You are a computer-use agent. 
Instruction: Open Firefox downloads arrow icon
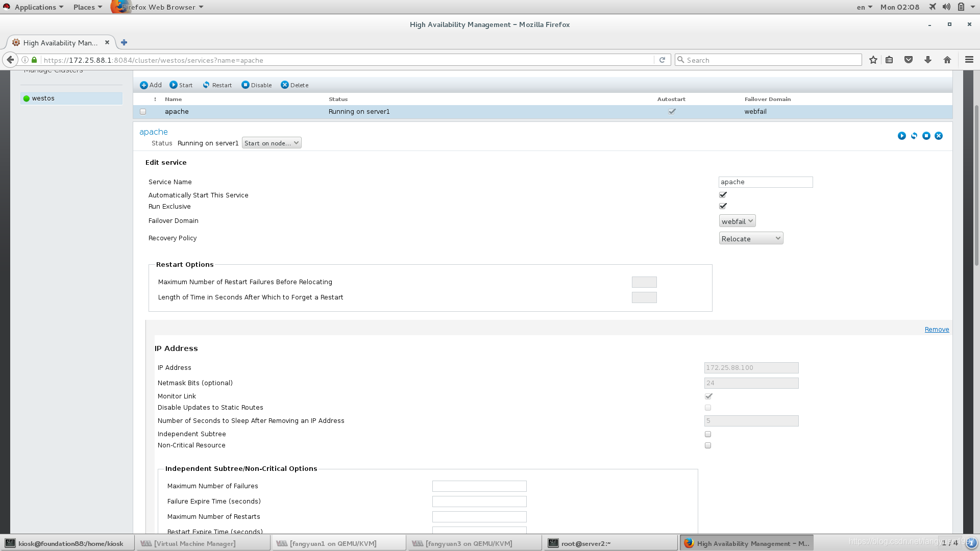(x=928, y=60)
